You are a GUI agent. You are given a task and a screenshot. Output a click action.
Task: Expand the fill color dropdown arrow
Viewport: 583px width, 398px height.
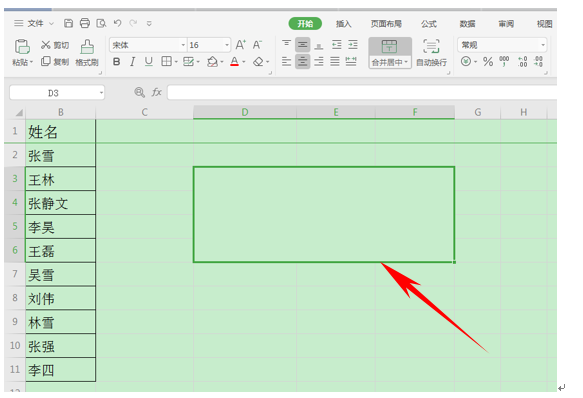(x=222, y=62)
